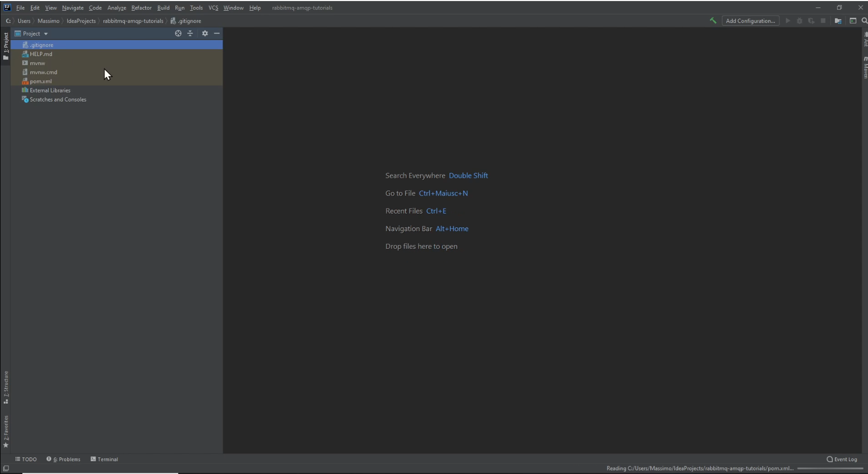Screen dimensions: 868x474
Task: Open the Problems tool window
Action: (63, 459)
